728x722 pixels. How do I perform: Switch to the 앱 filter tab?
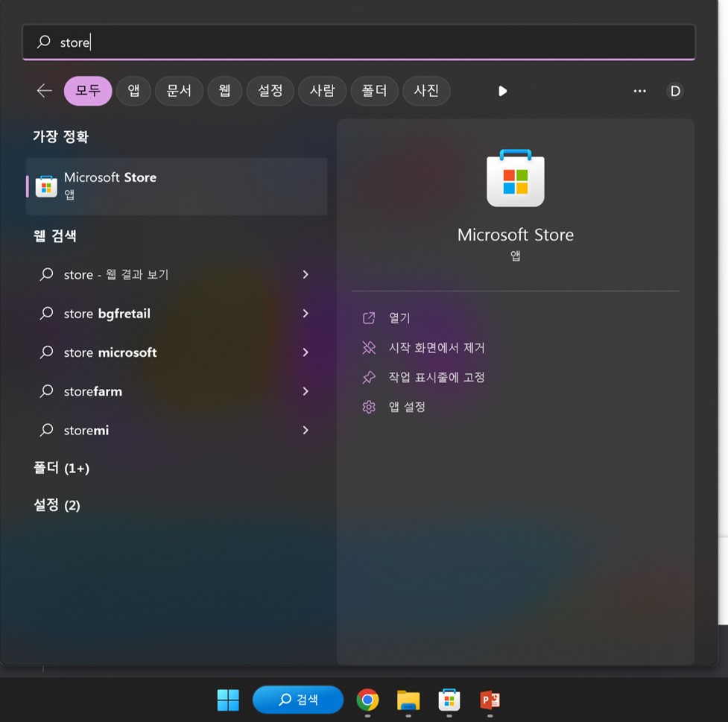[x=133, y=90]
